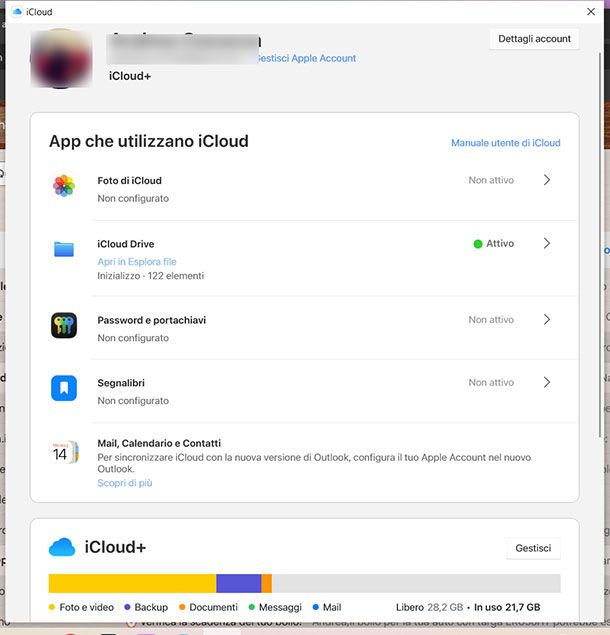Click the Attivo status of iCloud Drive
The image size is (610, 635).
coord(494,243)
